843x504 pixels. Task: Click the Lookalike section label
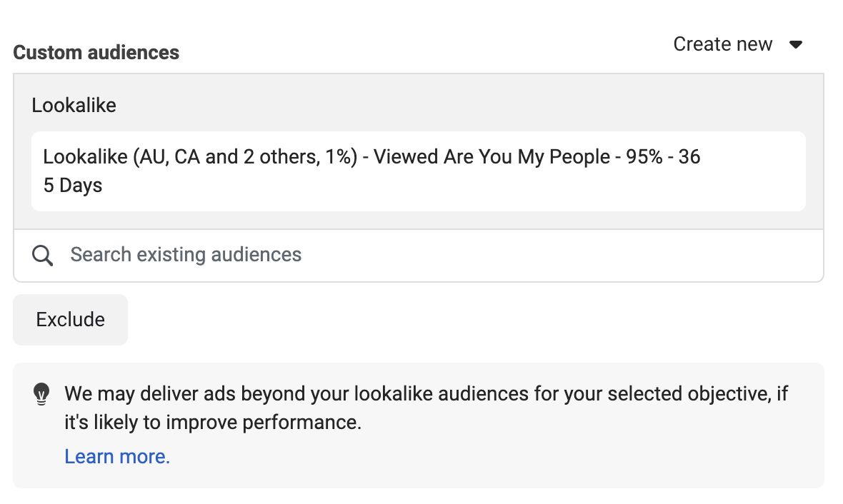[74, 106]
